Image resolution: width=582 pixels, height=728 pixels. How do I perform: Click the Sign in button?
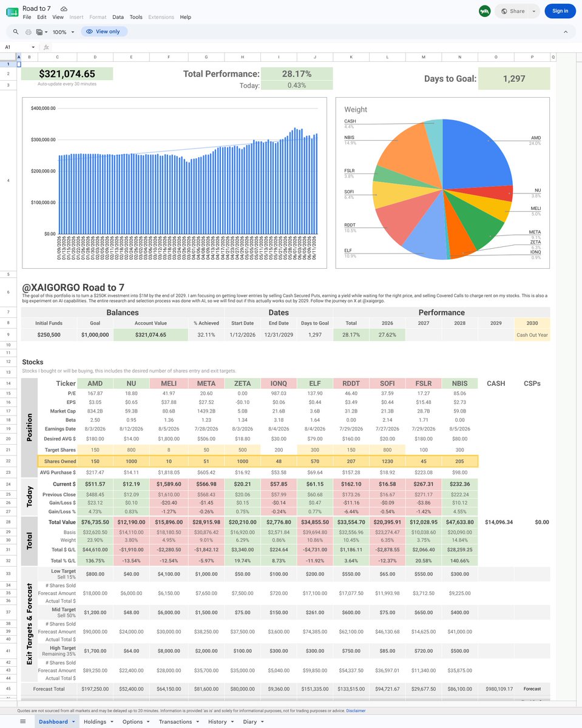click(560, 11)
